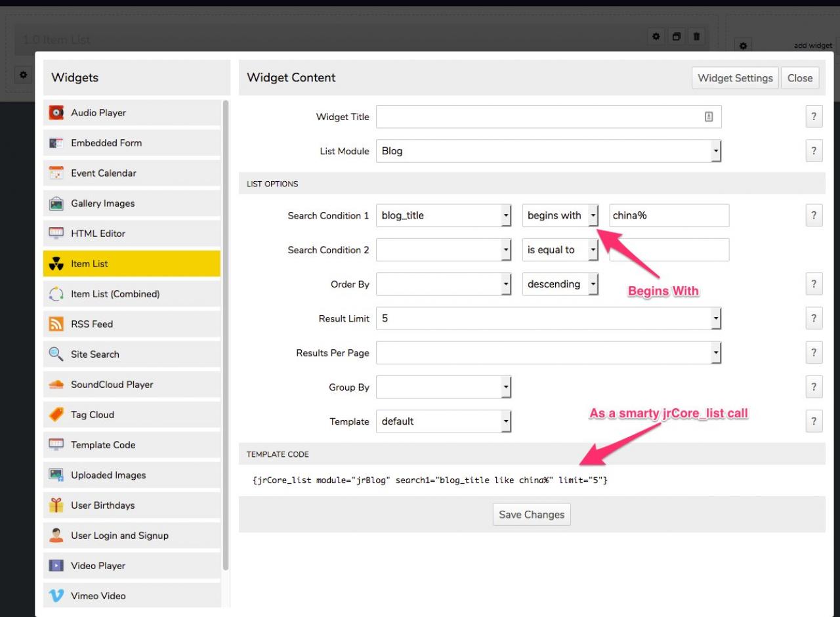The image size is (840, 617).
Task: Open help for Widget Title field
Action: pyautogui.click(x=813, y=117)
